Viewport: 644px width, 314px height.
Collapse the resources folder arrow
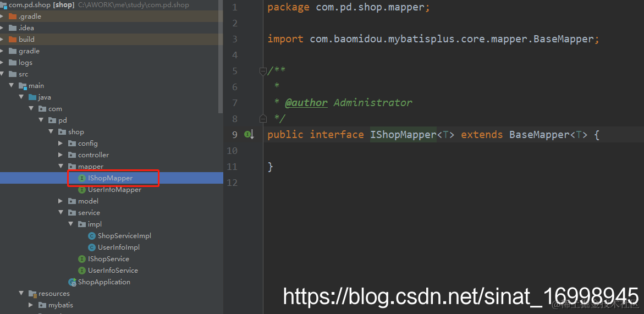21,294
